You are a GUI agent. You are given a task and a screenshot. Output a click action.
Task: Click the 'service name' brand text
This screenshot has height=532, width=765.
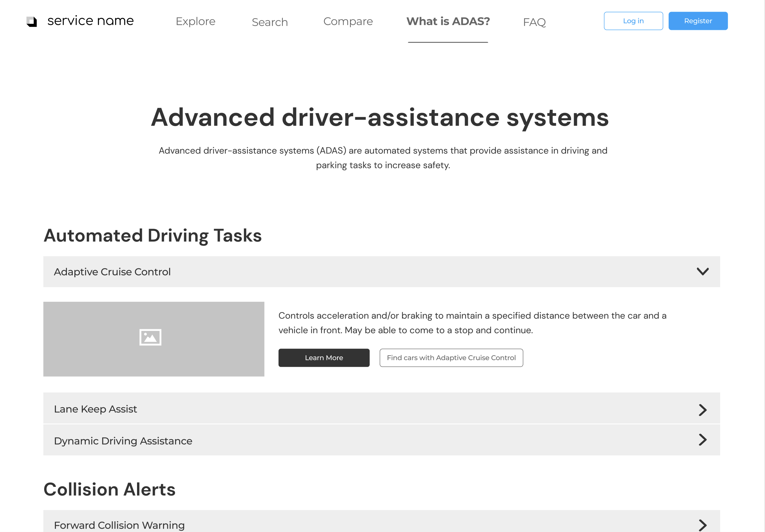[x=91, y=21]
